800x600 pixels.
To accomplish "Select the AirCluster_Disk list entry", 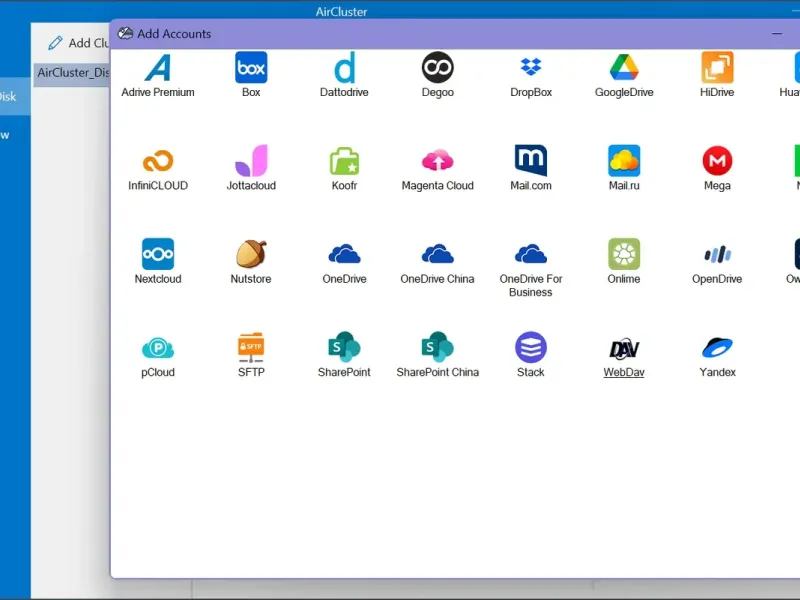I will tap(72, 73).
